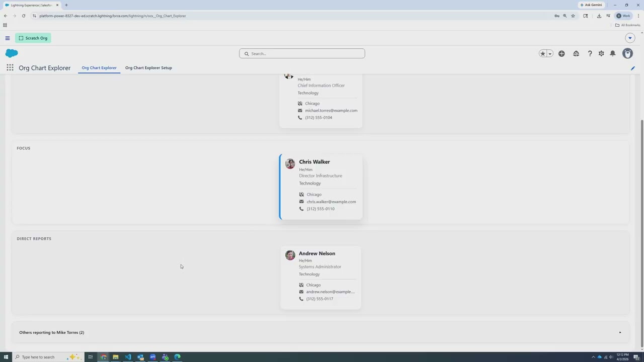This screenshot has width=644, height=362.
Task: Open the user profile avatar menu
Action: [627, 53]
